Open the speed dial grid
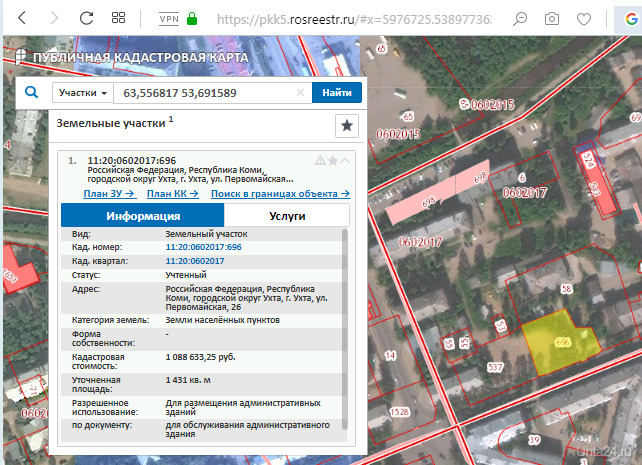 click(x=118, y=18)
